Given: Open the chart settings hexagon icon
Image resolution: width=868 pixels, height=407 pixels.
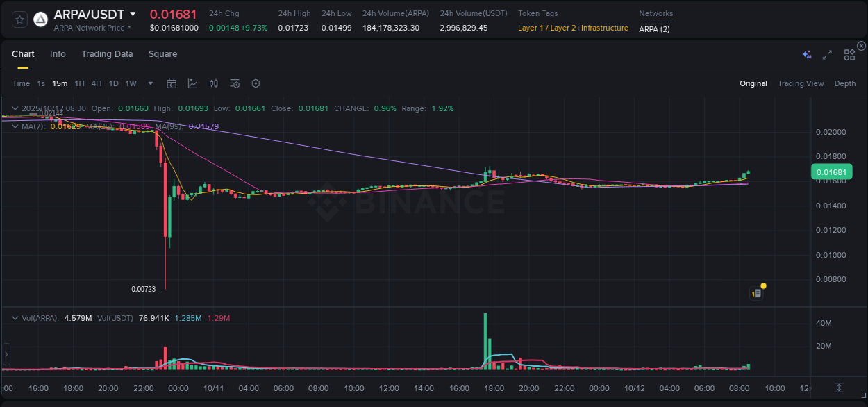Looking at the screenshot, I should pos(256,83).
